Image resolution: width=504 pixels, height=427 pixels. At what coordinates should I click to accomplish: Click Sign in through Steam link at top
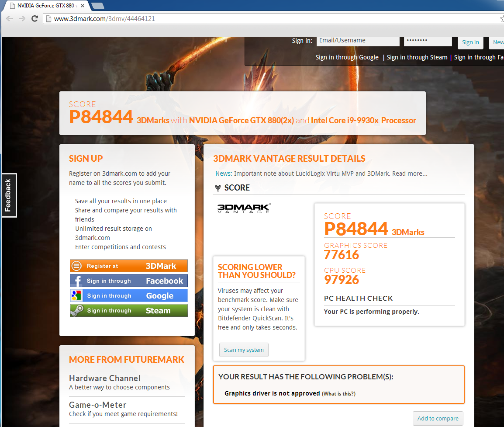point(417,57)
